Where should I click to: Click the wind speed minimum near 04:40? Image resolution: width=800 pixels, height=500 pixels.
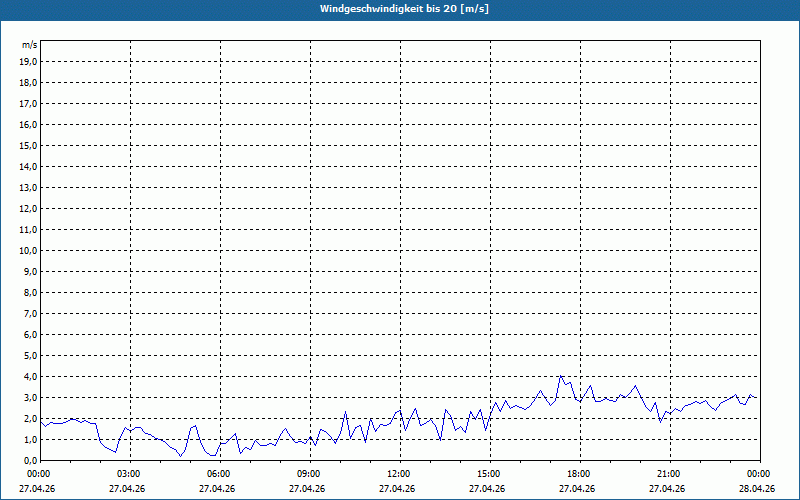click(x=180, y=456)
